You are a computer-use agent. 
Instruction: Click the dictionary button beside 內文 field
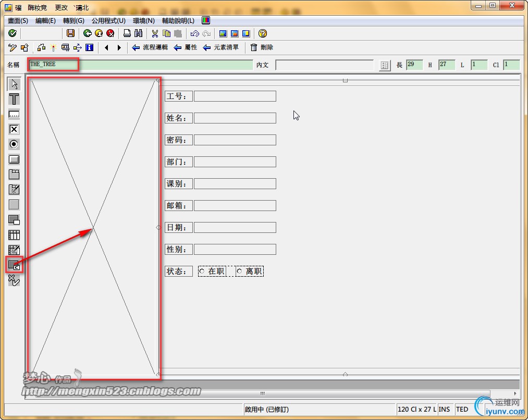click(385, 65)
